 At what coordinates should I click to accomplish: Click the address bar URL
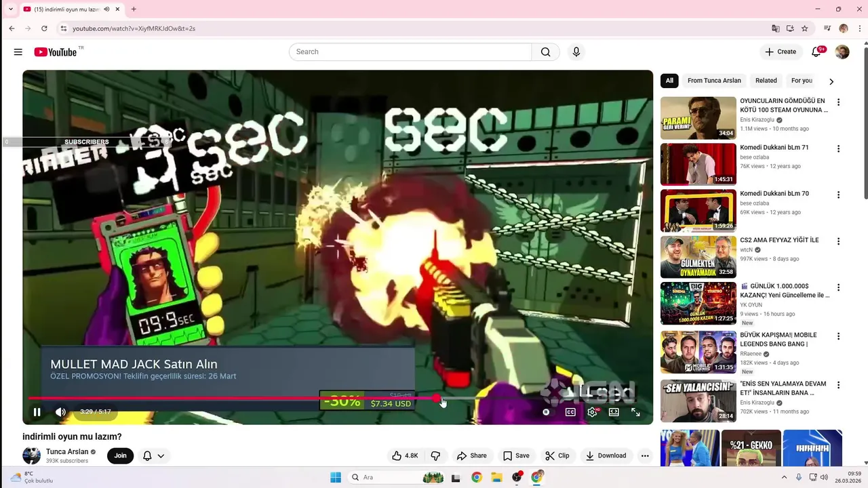[x=134, y=28]
